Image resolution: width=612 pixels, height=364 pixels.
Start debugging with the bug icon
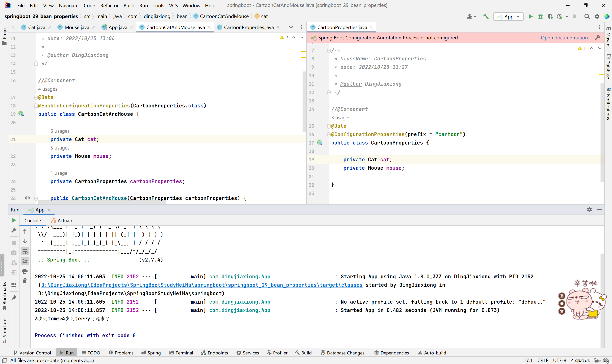click(x=540, y=16)
